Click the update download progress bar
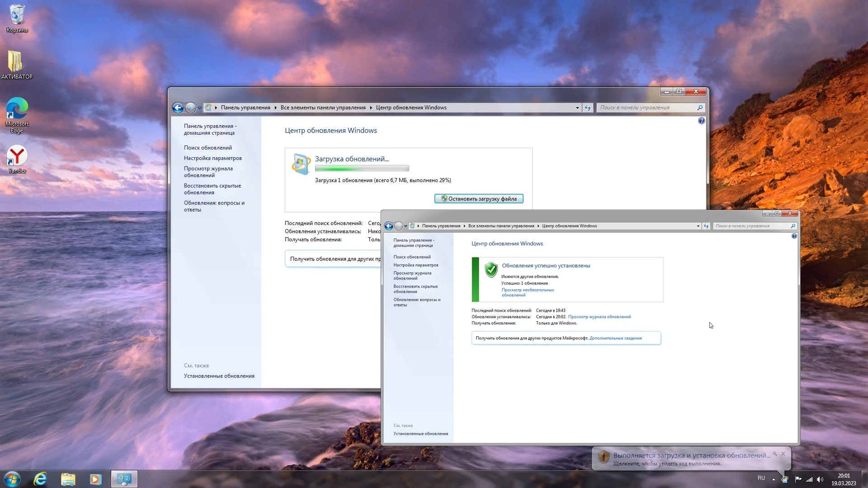868x488 pixels. 362,169
